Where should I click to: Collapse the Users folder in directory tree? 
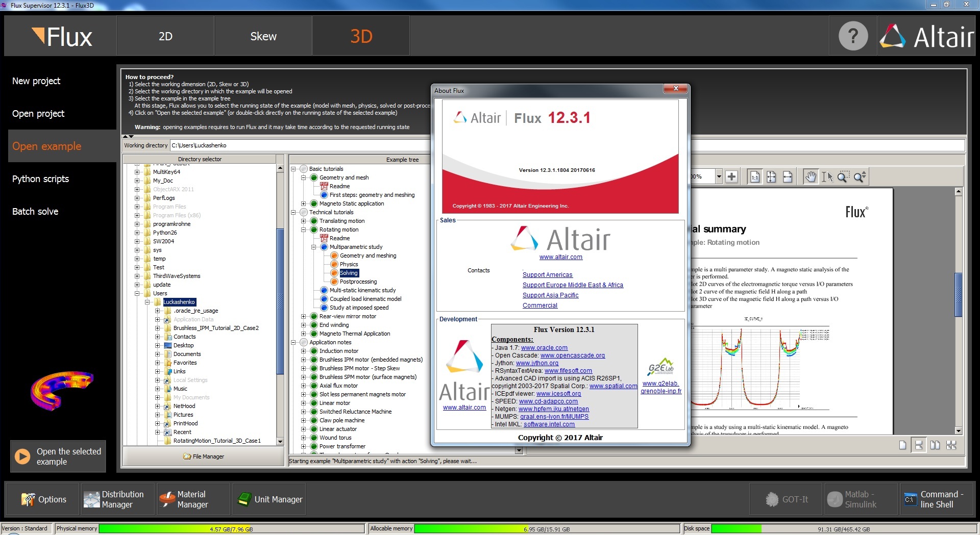(x=137, y=293)
